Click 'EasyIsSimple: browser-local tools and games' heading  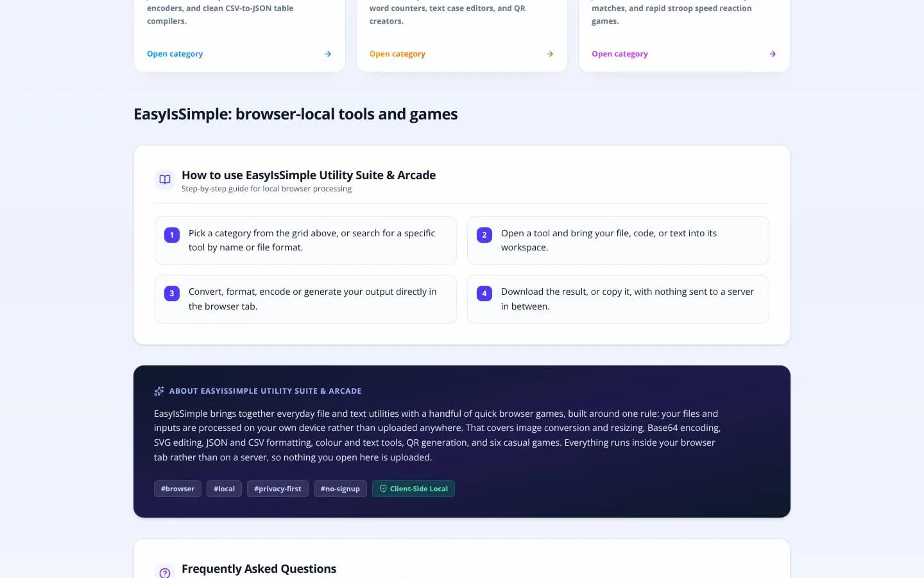click(x=296, y=114)
